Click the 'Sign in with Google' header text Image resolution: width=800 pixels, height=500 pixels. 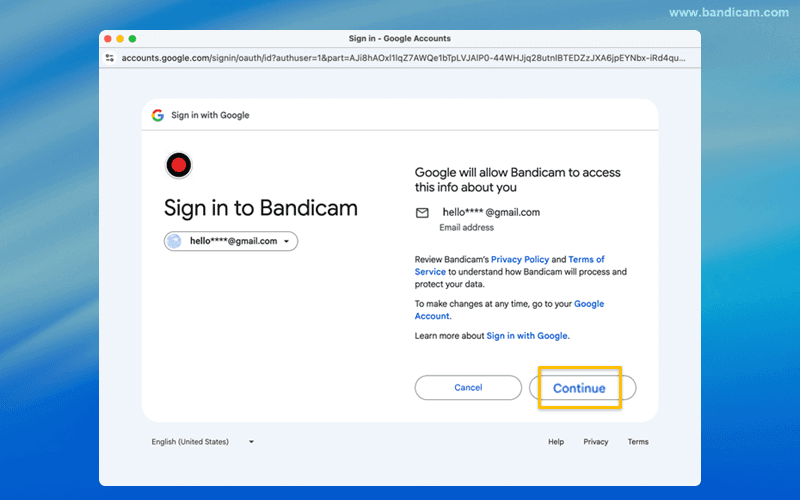tap(210, 115)
